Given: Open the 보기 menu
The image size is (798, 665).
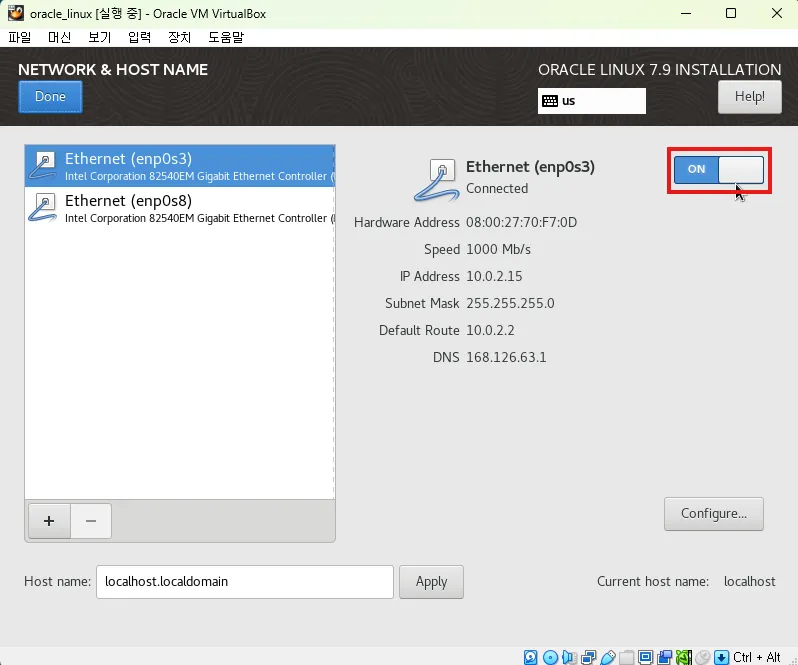Looking at the screenshot, I should coord(99,37).
